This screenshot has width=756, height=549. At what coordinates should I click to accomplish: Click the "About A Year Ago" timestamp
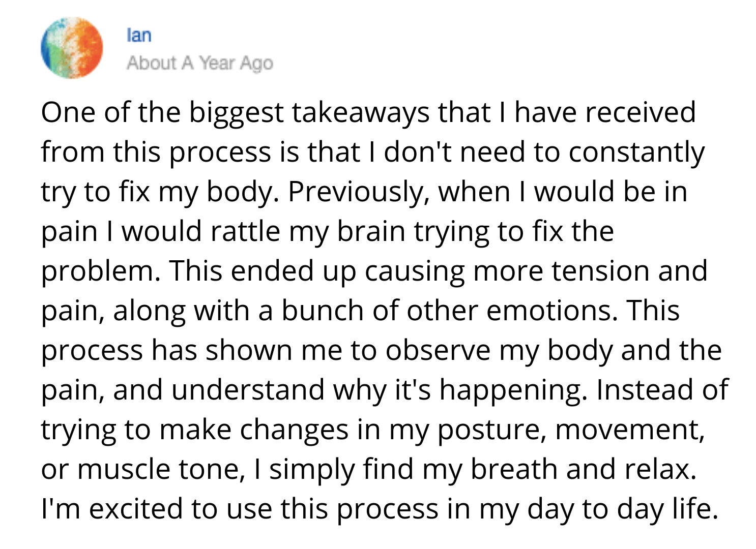point(200,63)
